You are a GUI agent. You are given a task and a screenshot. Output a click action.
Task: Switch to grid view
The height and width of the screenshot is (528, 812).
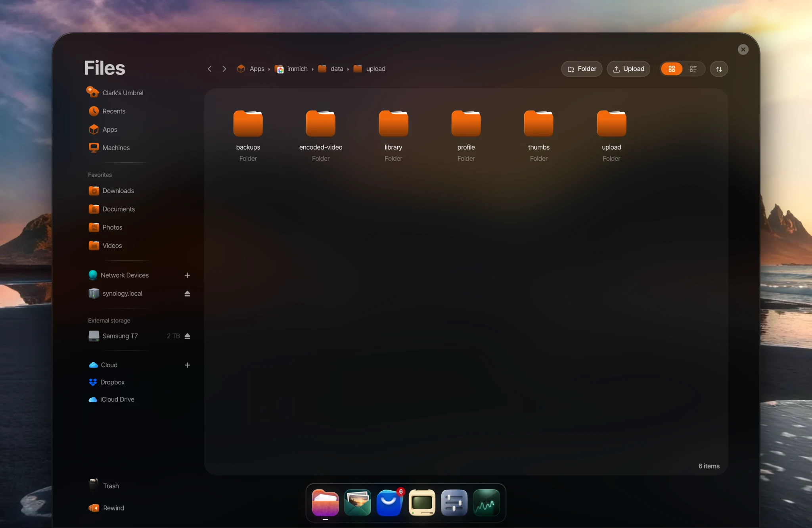(672, 69)
